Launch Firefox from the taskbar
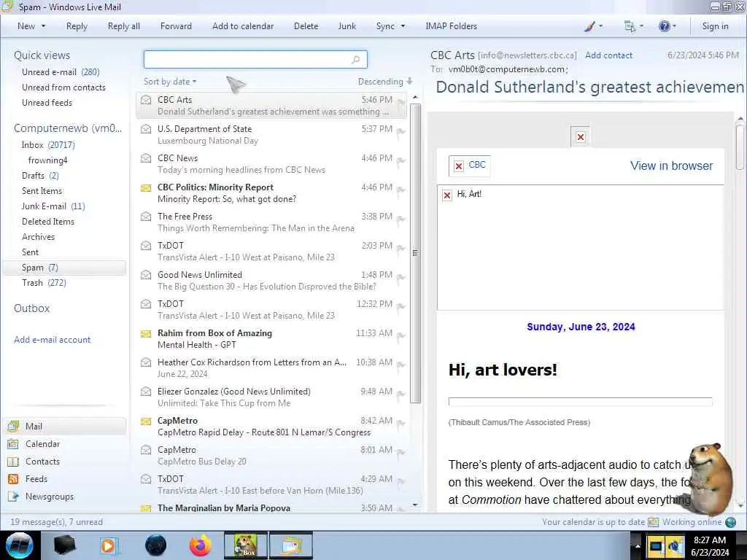Screen dimensions: 747x560 (x=201, y=545)
